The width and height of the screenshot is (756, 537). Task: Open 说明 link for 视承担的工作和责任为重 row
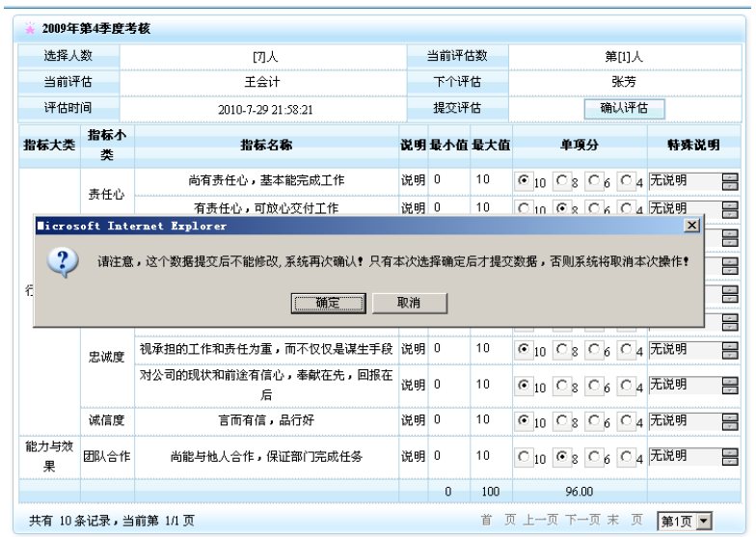click(x=413, y=349)
